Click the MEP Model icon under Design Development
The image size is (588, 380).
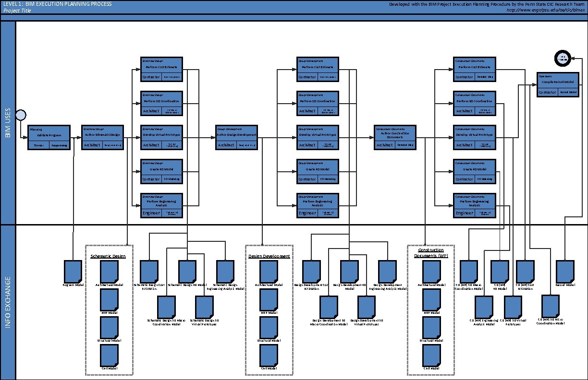click(269, 300)
